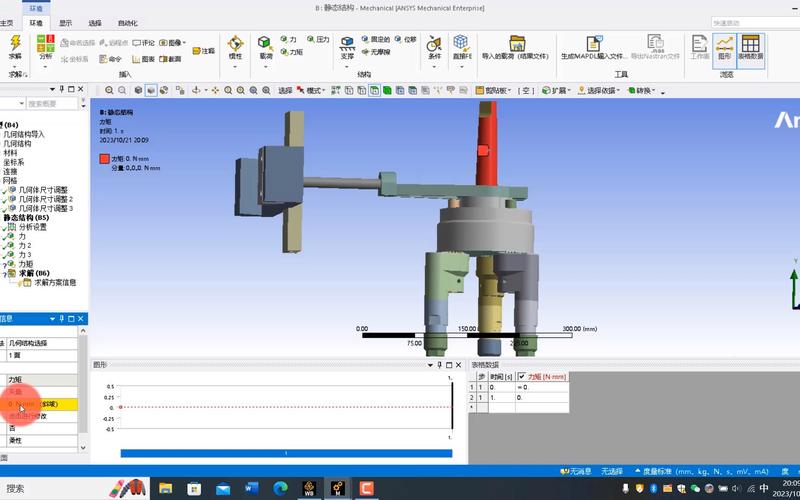Select 力 2 in the outline tree
This screenshot has width=800, height=500.
click(24, 245)
